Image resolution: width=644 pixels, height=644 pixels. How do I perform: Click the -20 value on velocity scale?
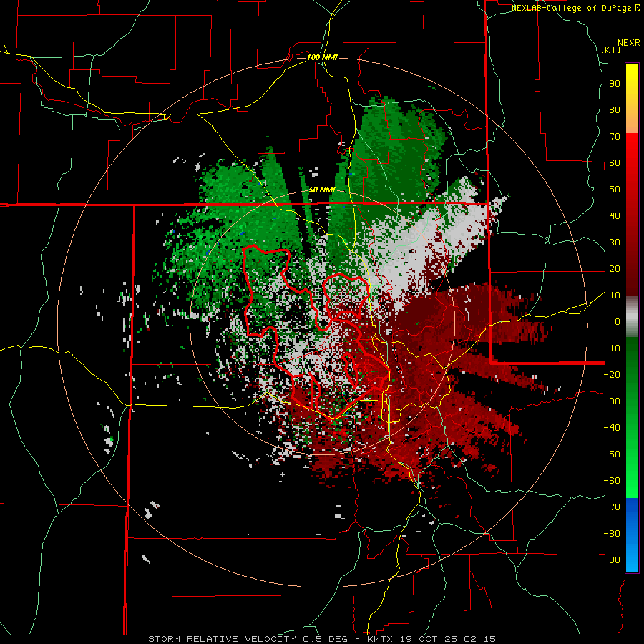612,375
